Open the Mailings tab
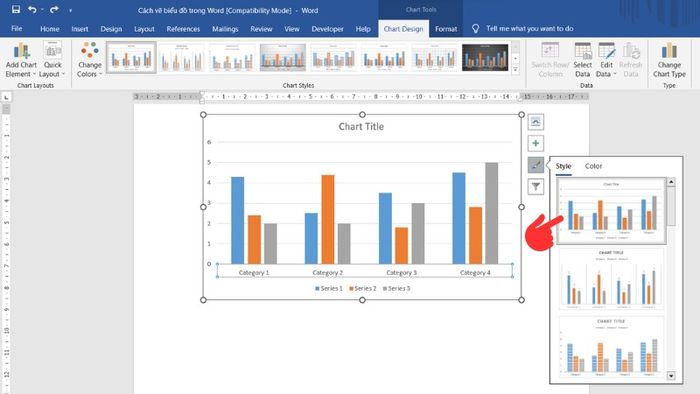700x394 pixels. point(225,29)
